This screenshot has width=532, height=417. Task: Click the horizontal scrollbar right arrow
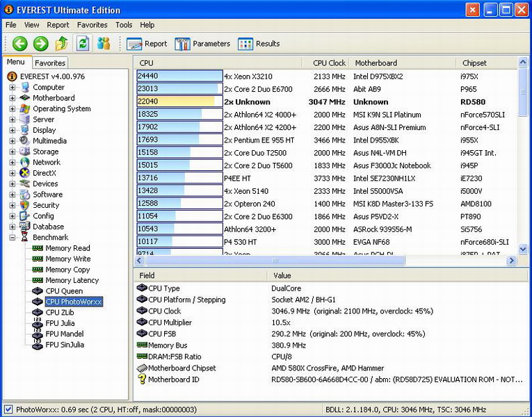[x=511, y=261]
